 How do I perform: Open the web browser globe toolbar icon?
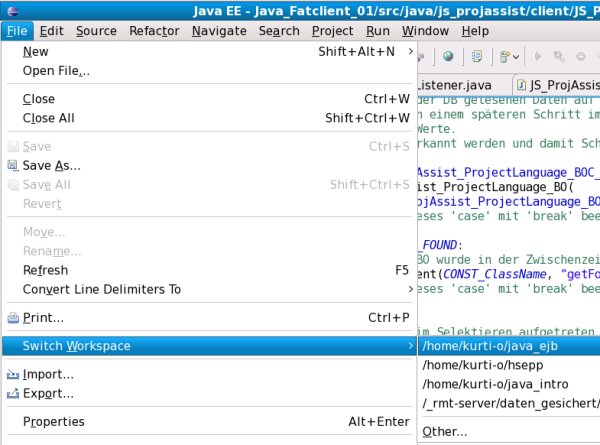447,56
